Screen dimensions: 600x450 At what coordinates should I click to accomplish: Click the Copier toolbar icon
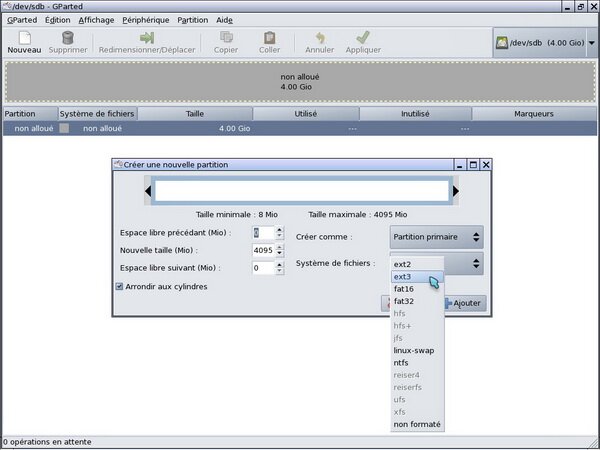click(x=226, y=38)
